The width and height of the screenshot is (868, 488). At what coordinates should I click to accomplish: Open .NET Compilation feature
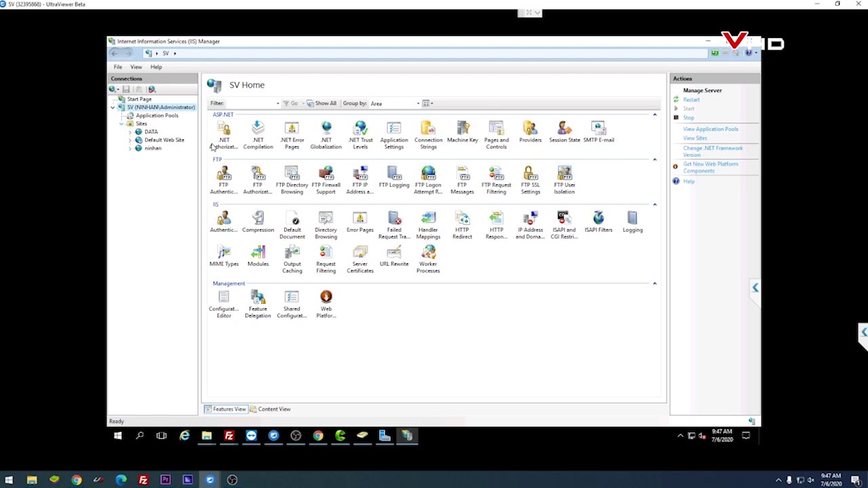258,135
